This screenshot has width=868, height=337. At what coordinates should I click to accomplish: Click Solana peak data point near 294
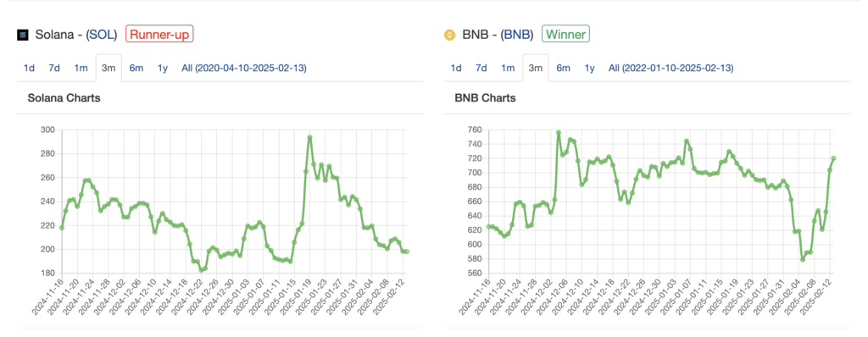click(x=309, y=137)
